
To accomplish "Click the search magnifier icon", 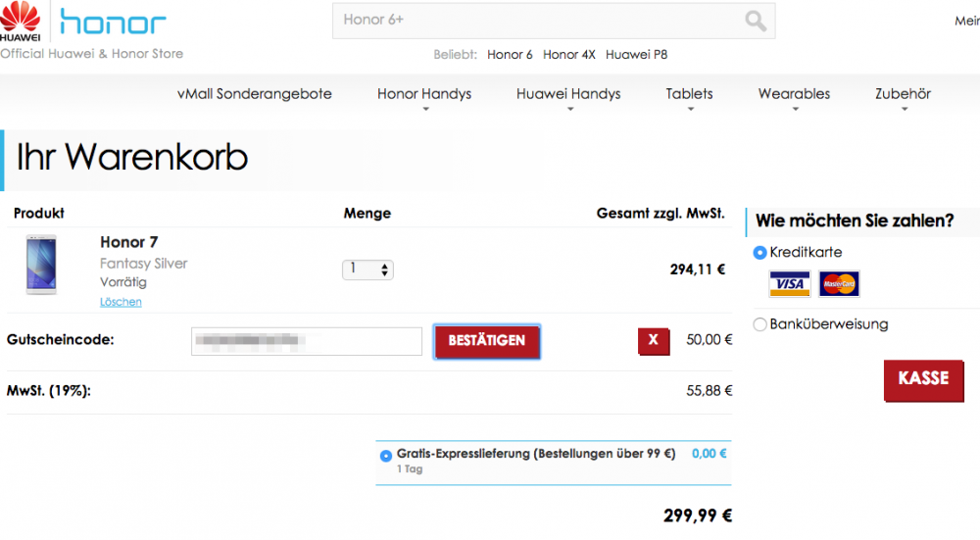I will pyautogui.click(x=756, y=21).
